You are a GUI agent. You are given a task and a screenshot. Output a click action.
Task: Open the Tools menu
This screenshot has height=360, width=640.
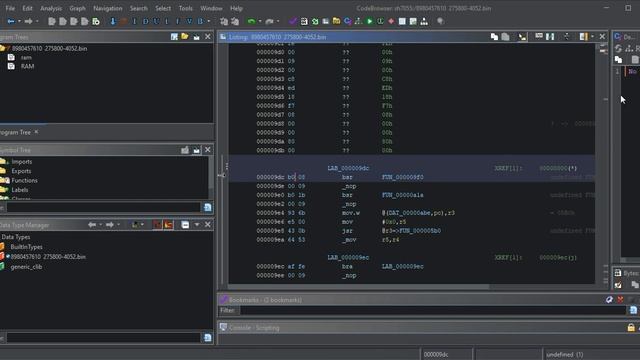(185, 8)
